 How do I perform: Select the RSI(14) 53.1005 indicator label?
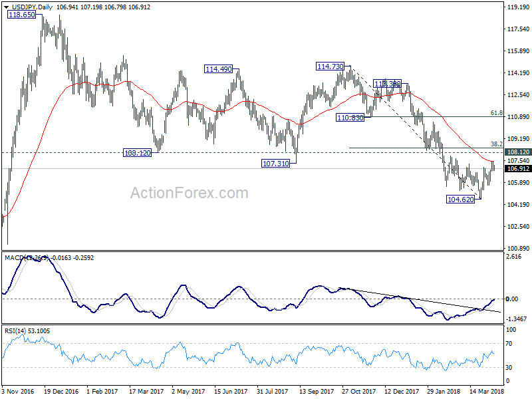pos(27,331)
